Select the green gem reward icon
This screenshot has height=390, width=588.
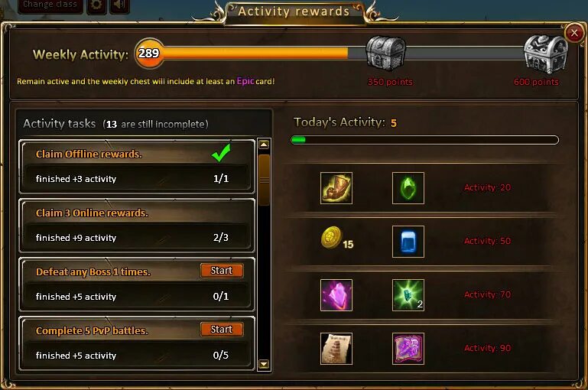(x=408, y=188)
